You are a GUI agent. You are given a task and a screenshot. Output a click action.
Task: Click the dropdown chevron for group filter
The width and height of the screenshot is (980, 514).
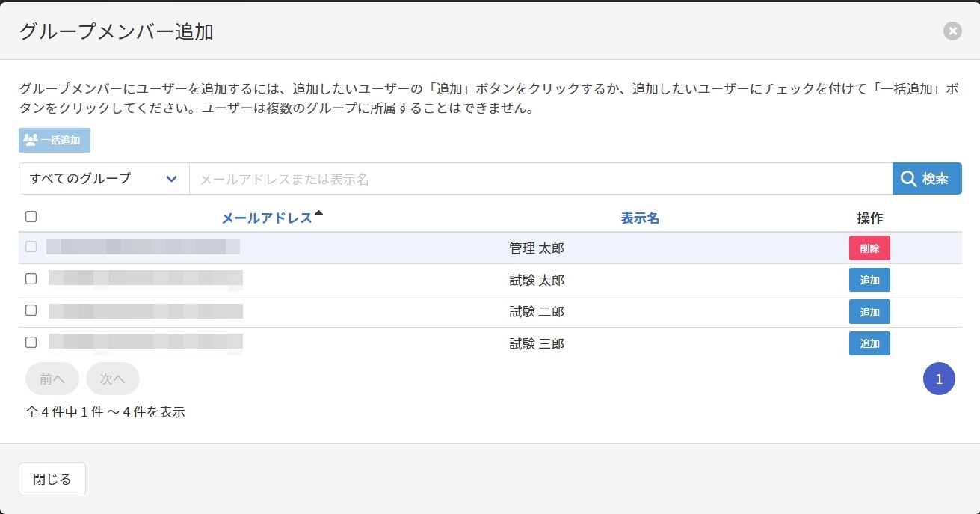pyautogui.click(x=171, y=179)
